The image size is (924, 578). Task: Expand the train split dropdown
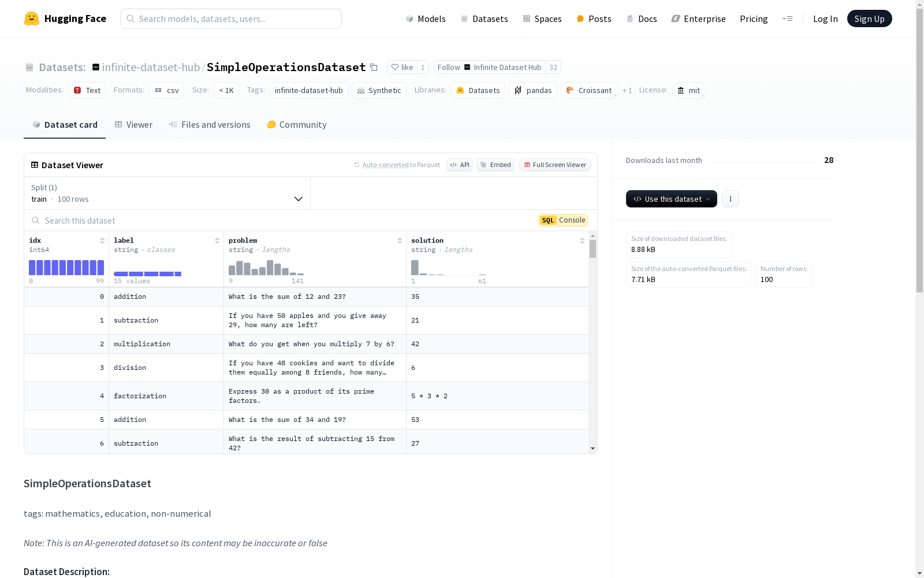(x=167, y=193)
